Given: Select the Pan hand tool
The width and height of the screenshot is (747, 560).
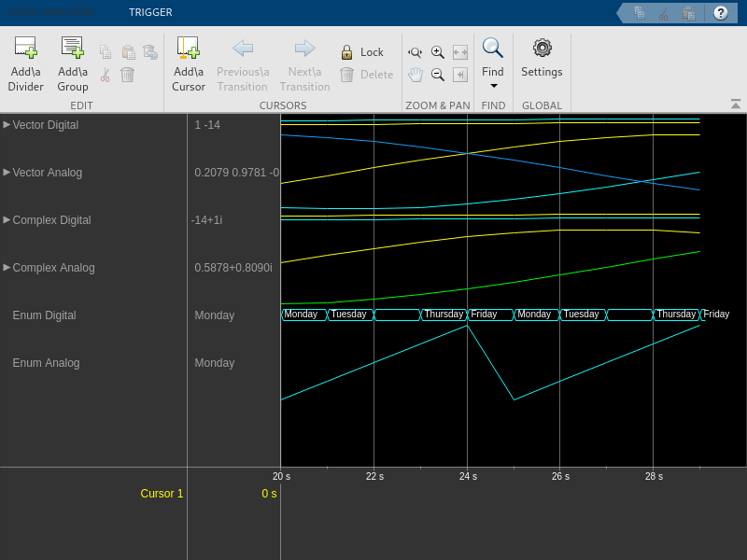Looking at the screenshot, I should tap(415, 75).
